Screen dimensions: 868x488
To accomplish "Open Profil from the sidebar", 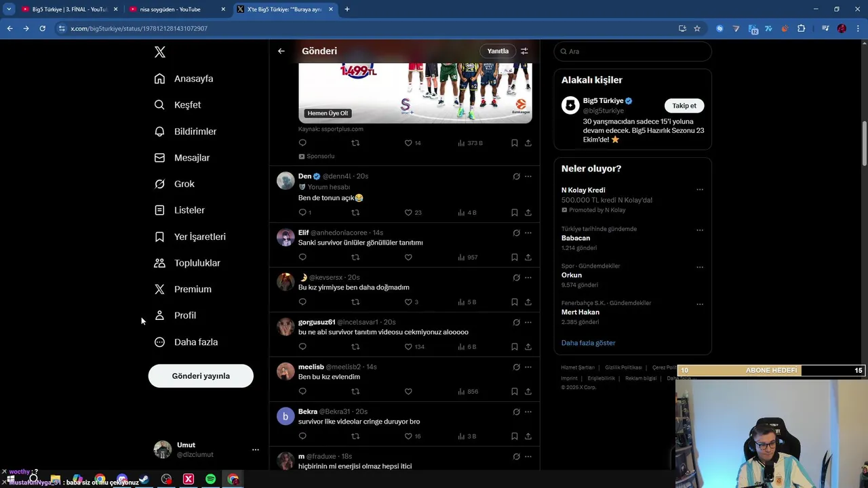I will point(175,316).
